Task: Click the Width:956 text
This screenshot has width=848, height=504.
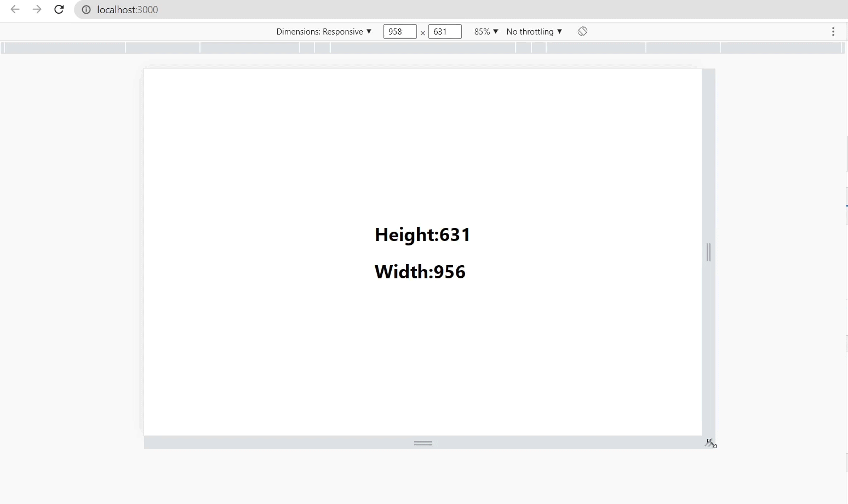Action: [x=420, y=272]
